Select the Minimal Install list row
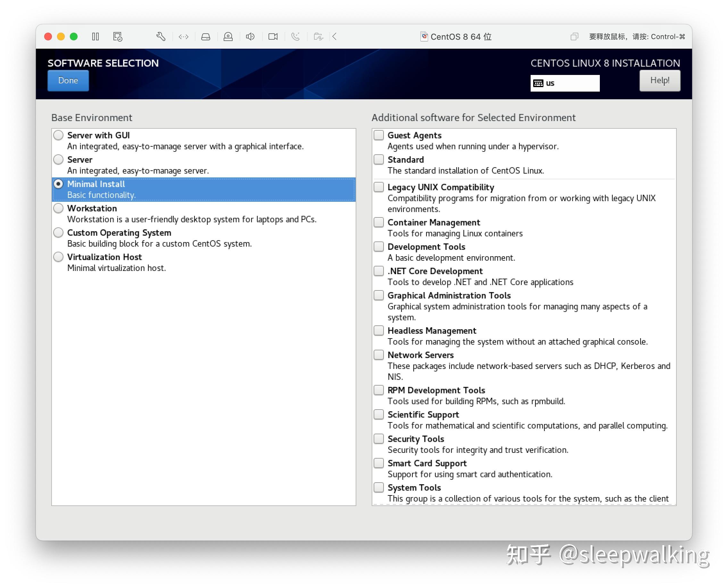Screen dimensions: 728x588 point(204,189)
